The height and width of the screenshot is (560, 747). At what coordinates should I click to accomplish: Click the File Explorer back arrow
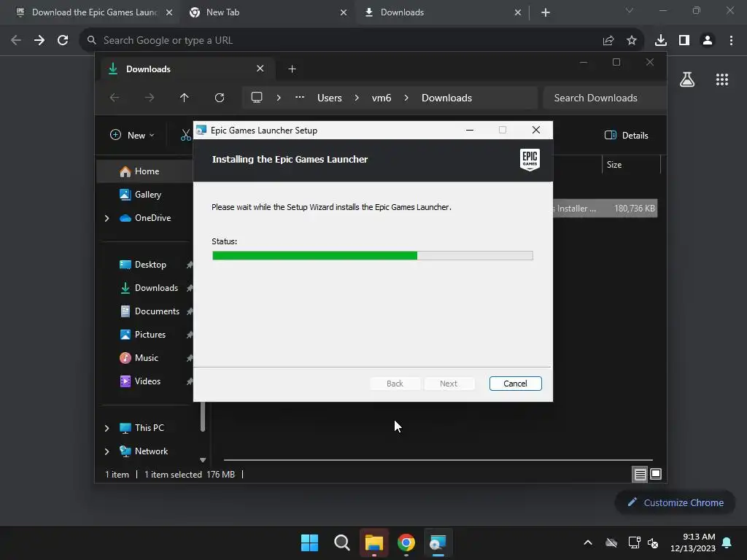pos(115,98)
